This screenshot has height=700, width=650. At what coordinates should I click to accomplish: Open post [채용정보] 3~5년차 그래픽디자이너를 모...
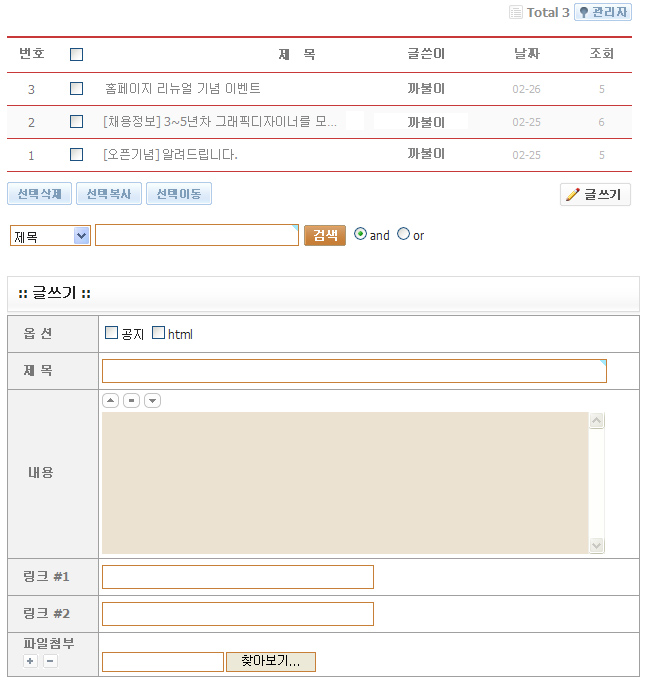tap(220, 121)
